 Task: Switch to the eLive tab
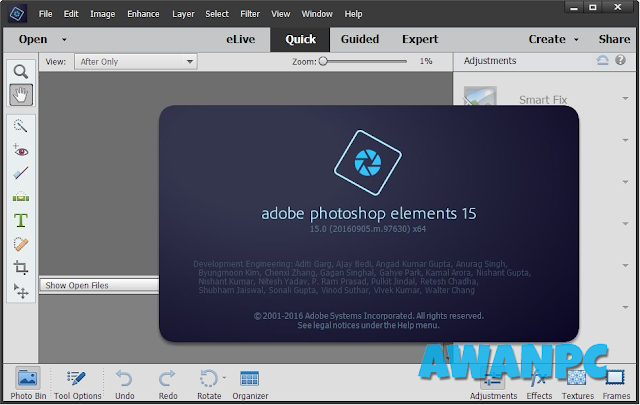click(241, 39)
